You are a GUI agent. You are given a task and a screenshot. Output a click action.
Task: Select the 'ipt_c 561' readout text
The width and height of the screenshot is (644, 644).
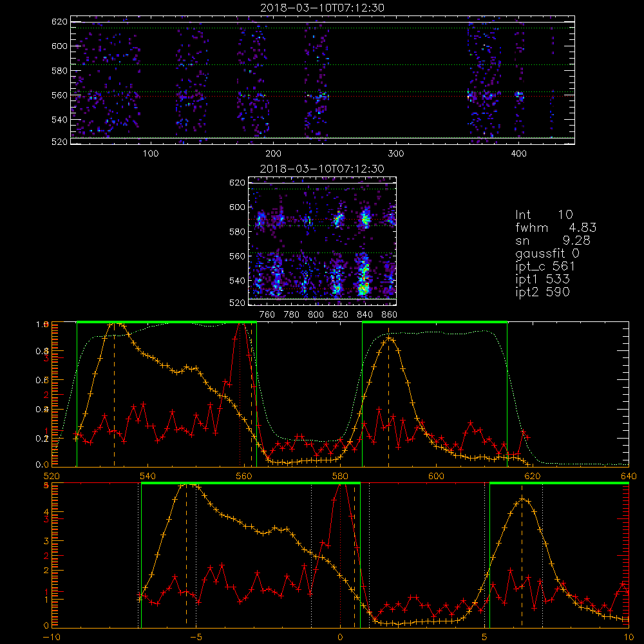[x=545, y=267]
